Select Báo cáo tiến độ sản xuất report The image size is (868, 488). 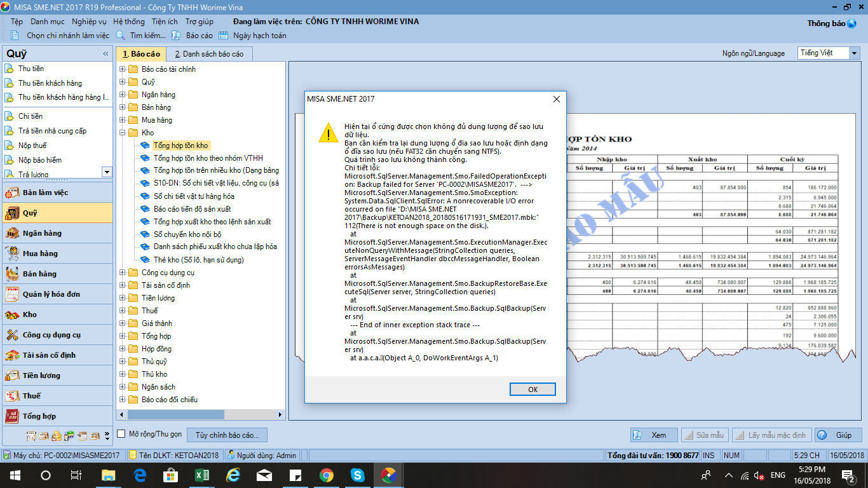pos(192,209)
